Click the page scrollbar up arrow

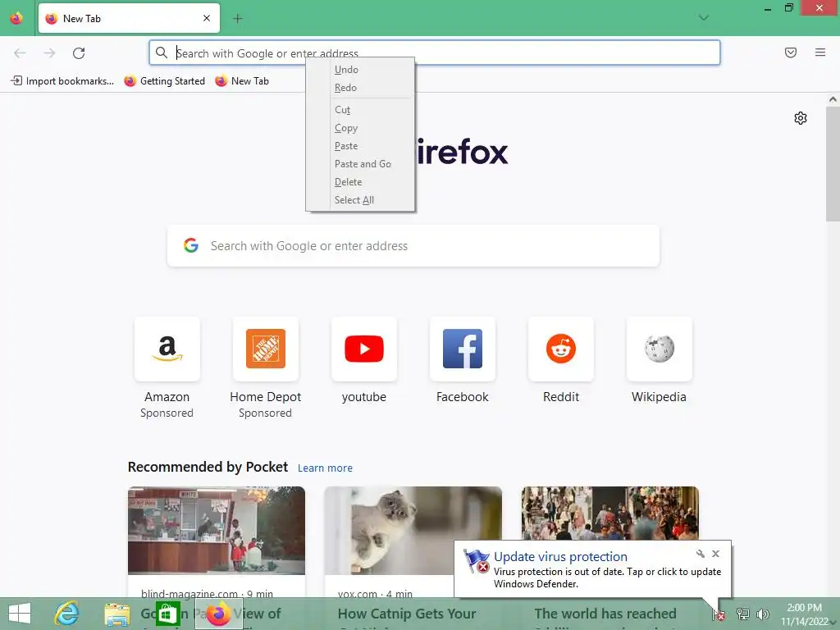[x=833, y=99]
